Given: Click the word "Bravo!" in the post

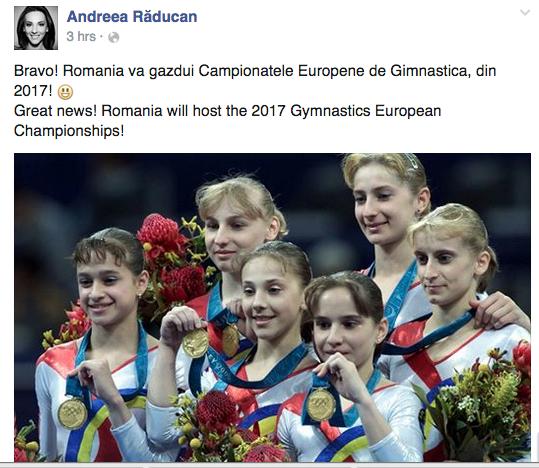Looking at the screenshot, I should click(x=36, y=71).
